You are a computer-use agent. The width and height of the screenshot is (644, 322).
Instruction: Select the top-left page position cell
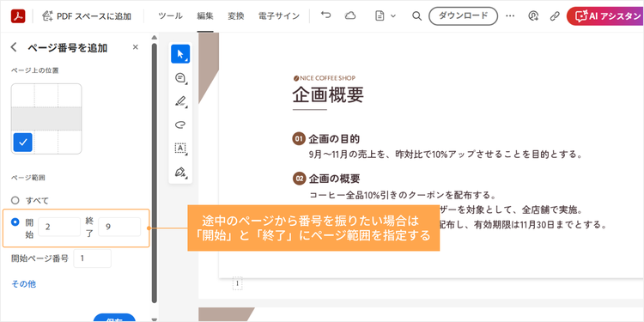click(x=22, y=95)
